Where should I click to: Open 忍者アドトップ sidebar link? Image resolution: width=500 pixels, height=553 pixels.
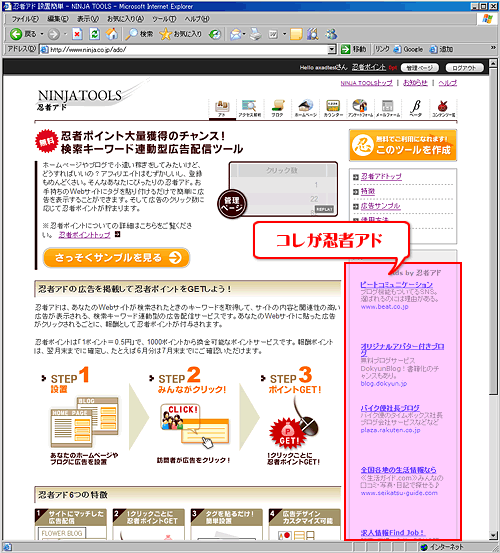click(381, 176)
